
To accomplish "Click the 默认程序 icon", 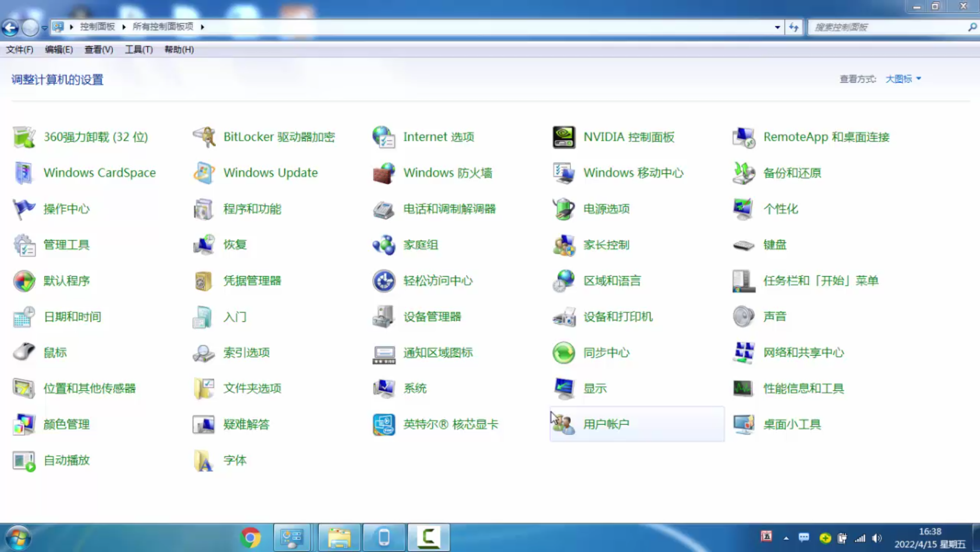I will click(x=24, y=281).
